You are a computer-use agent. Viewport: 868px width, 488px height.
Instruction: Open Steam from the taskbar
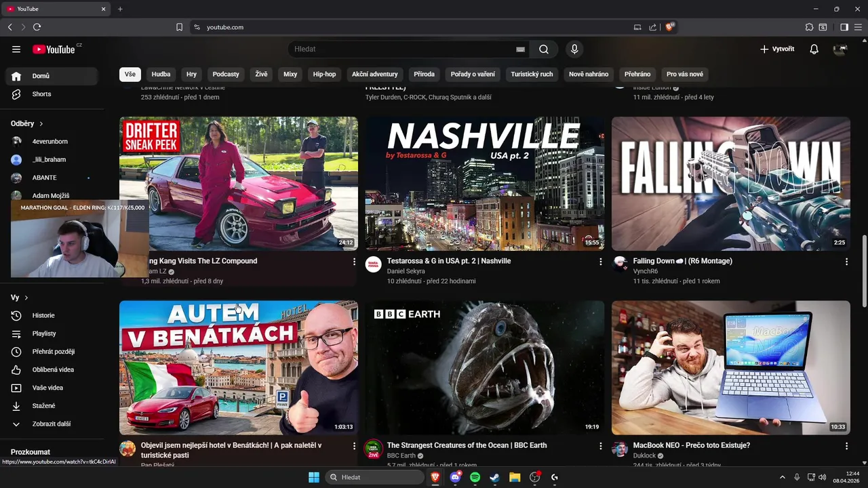[x=495, y=477]
